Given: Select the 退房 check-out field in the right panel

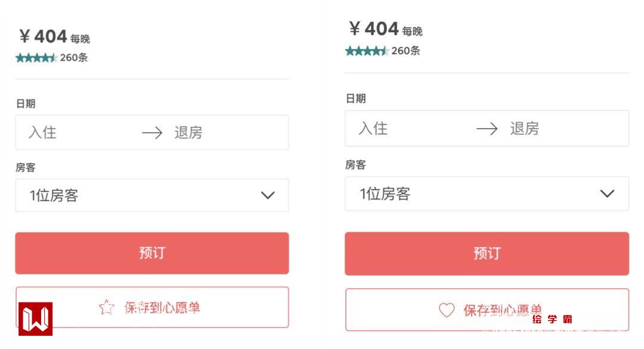Looking at the screenshot, I should [524, 129].
